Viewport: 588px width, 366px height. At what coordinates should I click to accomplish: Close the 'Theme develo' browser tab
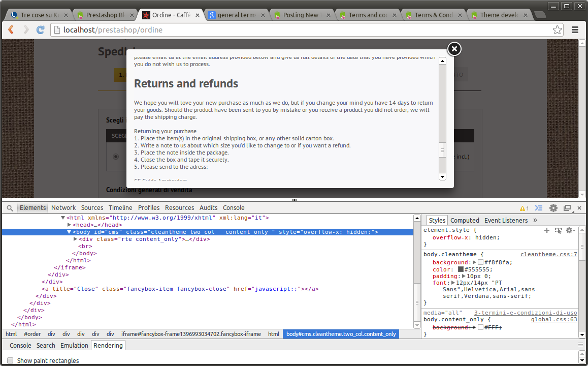point(526,15)
